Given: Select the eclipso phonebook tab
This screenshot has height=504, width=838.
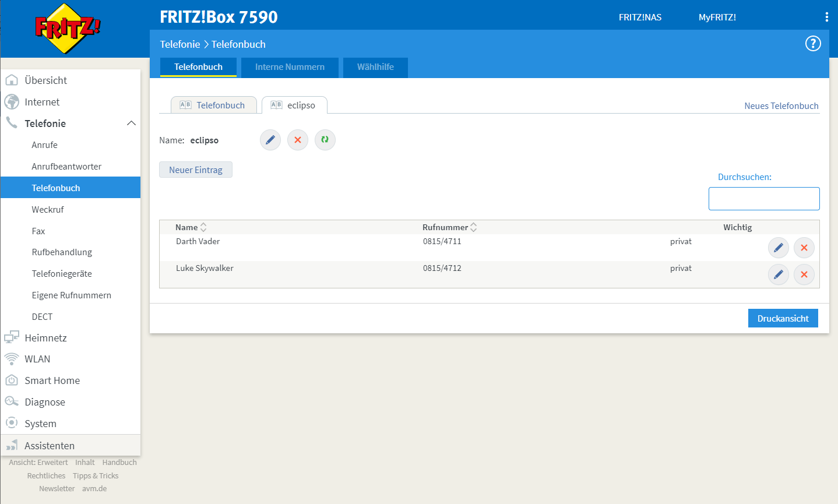Looking at the screenshot, I should click(x=294, y=105).
